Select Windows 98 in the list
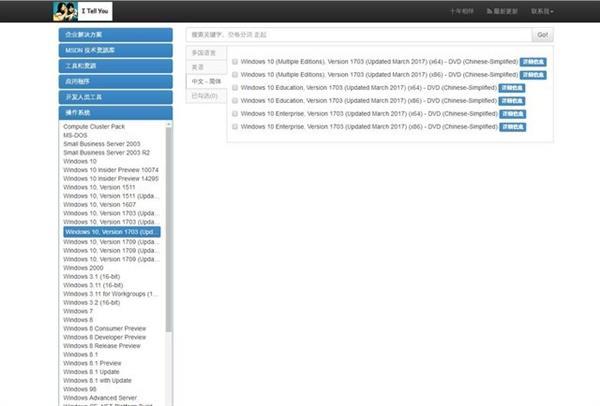This screenshot has width=600, height=406. point(80,389)
